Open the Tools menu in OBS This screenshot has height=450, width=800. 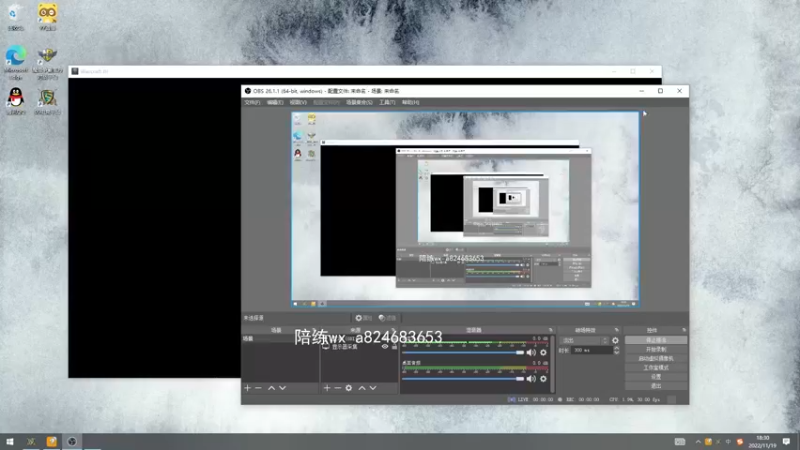pyautogui.click(x=387, y=103)
